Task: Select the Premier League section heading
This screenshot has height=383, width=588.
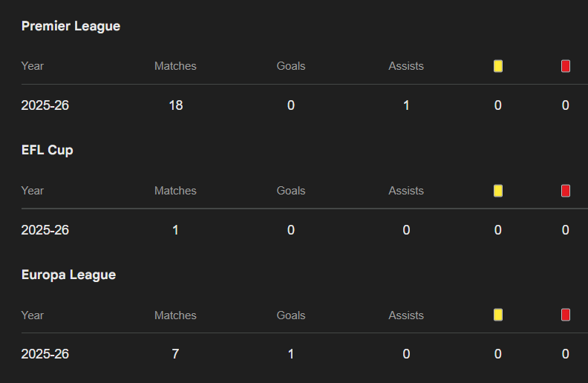Action: coord(71,26)
